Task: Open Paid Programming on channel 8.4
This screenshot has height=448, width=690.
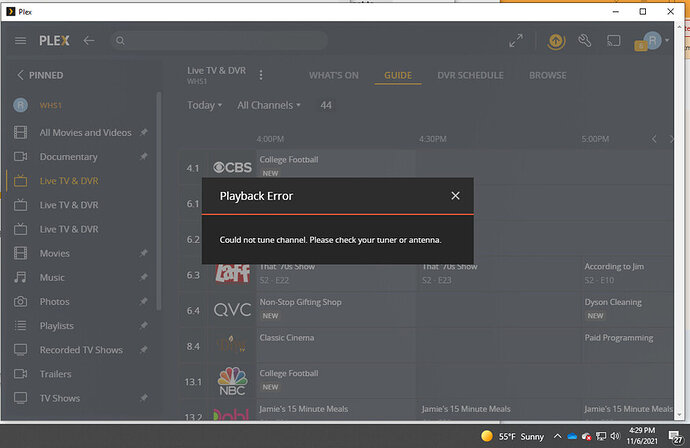Action: click(628, 345)
